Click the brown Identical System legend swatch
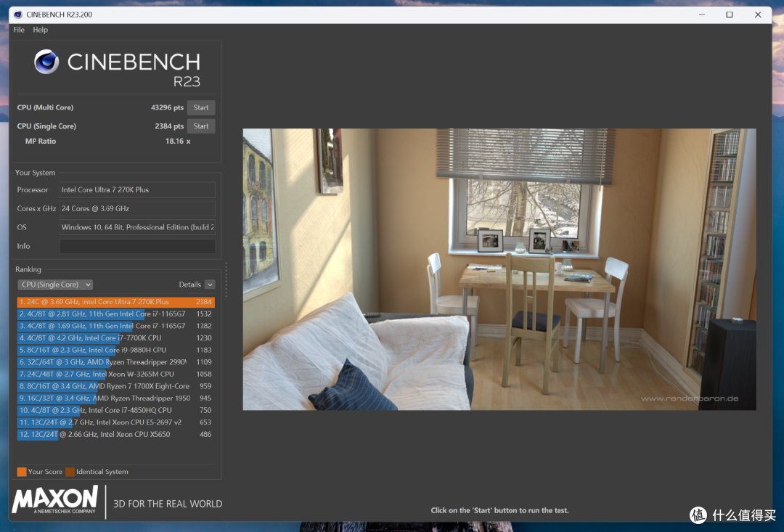 click(x=70, y=472)
